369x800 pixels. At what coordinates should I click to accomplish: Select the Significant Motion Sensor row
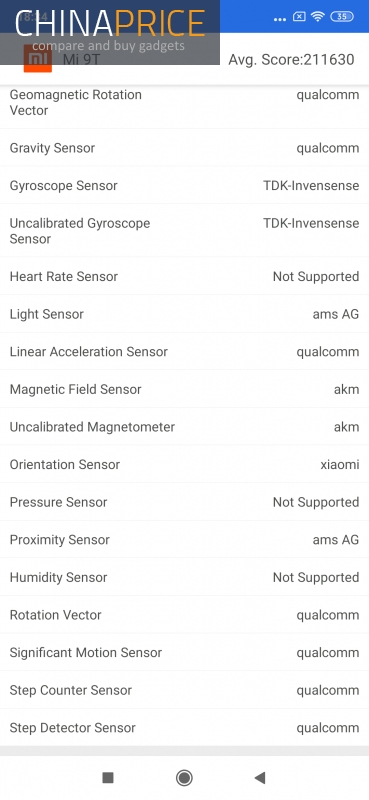point(184,653)
